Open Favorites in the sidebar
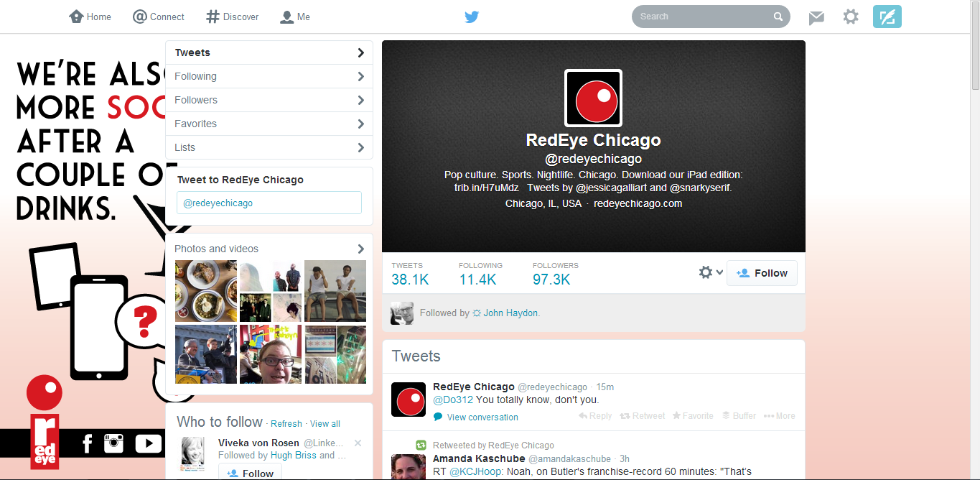980x480 pixels. [x=269, y=124]
